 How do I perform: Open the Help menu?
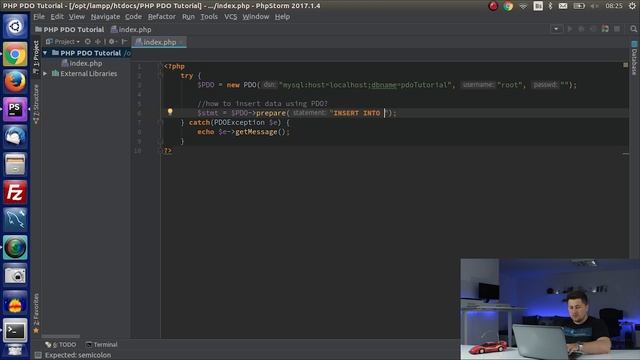[x=282, y=17]
